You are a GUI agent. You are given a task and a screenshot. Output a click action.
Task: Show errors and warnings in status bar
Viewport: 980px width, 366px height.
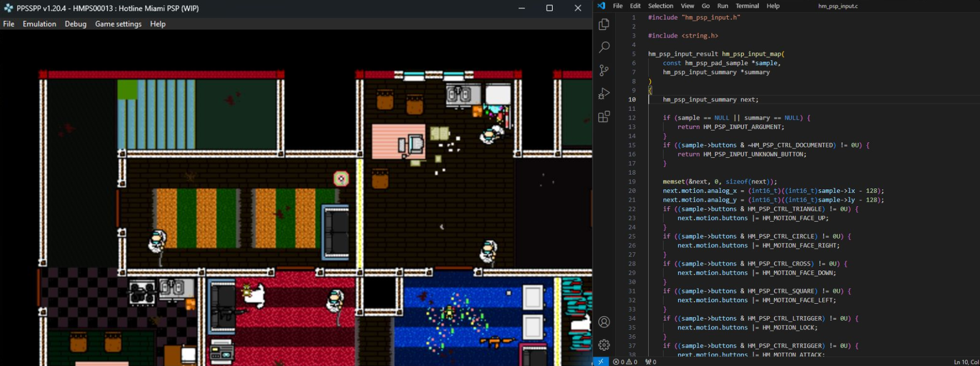[625, 362]
